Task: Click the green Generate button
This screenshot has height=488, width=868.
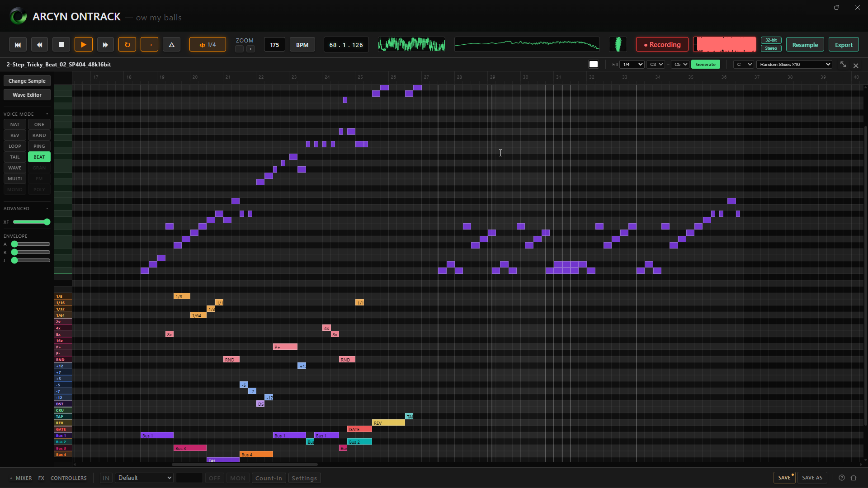Action: pyautogui.click(x=706, y=64)
